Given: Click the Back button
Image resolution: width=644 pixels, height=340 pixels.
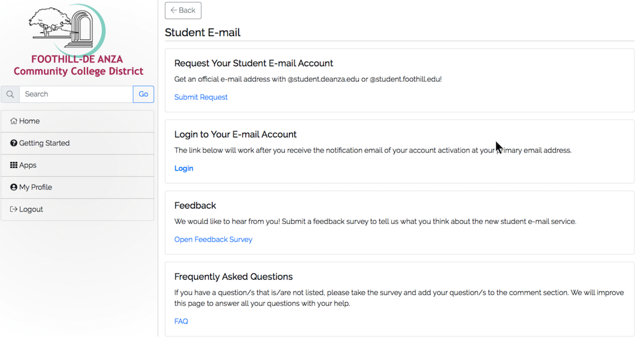Looking at the screenshot, I should coord(183,11).
